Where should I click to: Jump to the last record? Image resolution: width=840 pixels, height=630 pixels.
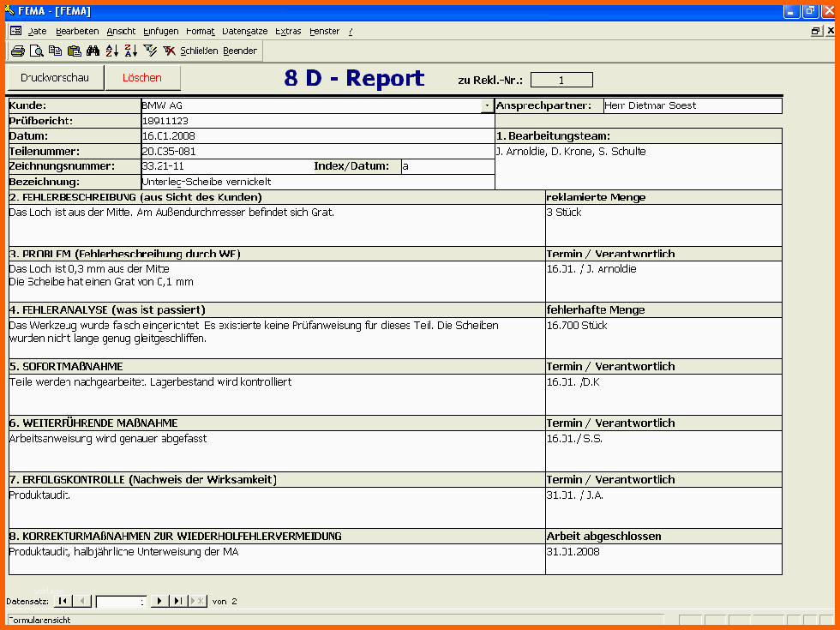tap(178, 601)
